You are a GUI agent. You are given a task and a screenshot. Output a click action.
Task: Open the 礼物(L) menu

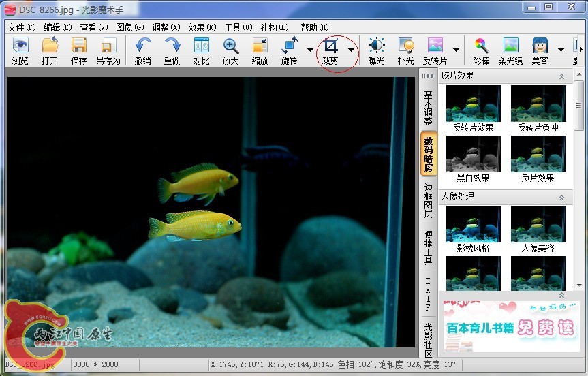point(275,27)
